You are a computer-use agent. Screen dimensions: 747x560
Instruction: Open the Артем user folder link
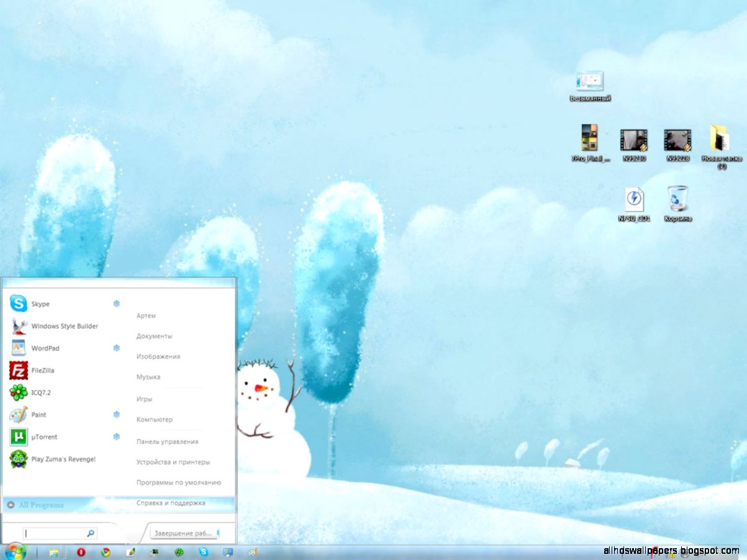pyautogui.click(x=146, y=316)
